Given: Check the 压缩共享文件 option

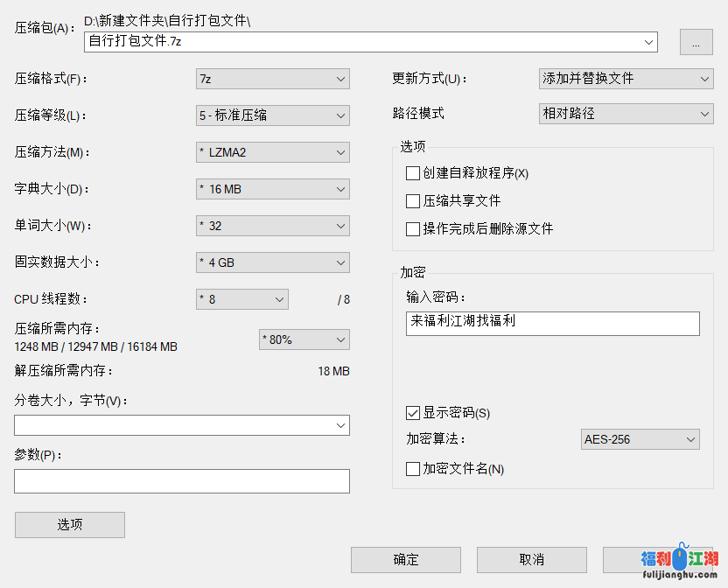Looking at the screenshot, I should point(413,201).
